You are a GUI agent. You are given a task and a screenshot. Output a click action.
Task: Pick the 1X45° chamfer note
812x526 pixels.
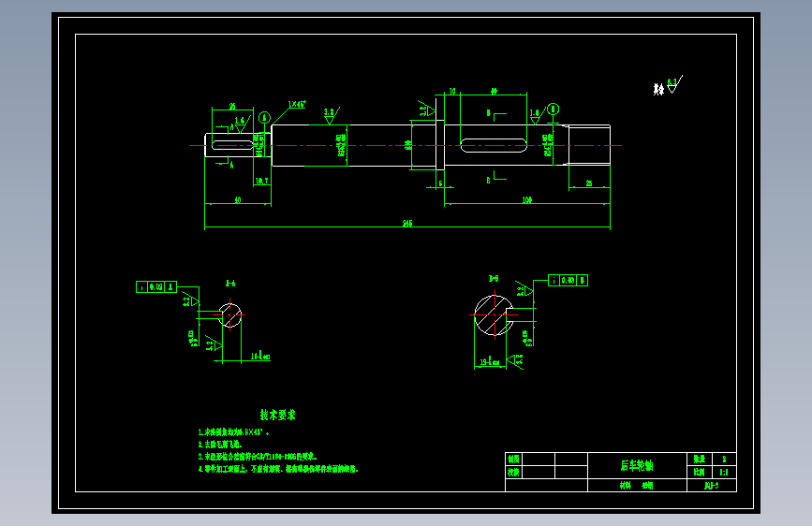[297, 104]
